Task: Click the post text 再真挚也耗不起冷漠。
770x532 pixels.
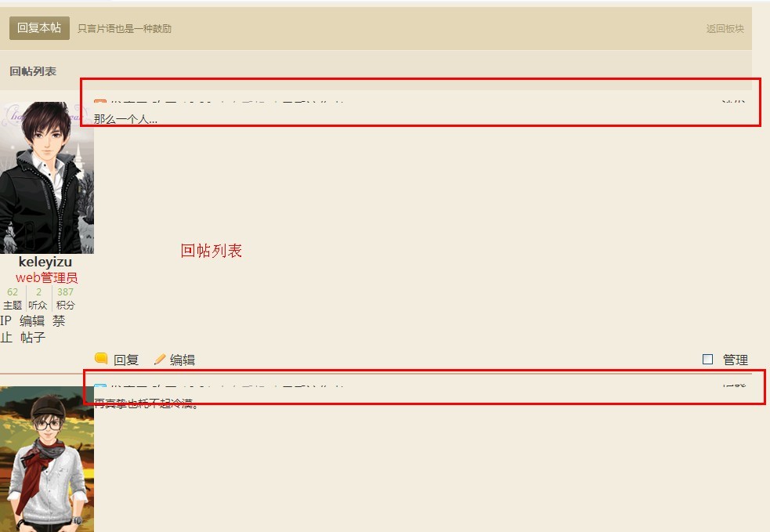Action: [x=146, y=404]
